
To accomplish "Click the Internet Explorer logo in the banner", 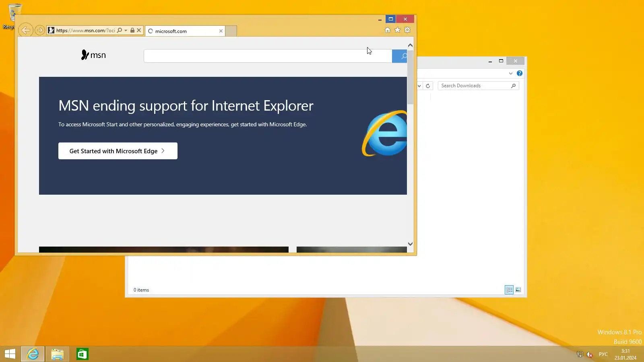I will [x=384, y=133].
